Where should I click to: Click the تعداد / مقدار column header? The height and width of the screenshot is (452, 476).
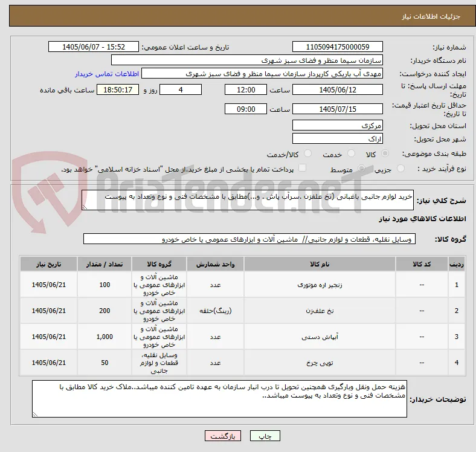click(105, 264)
